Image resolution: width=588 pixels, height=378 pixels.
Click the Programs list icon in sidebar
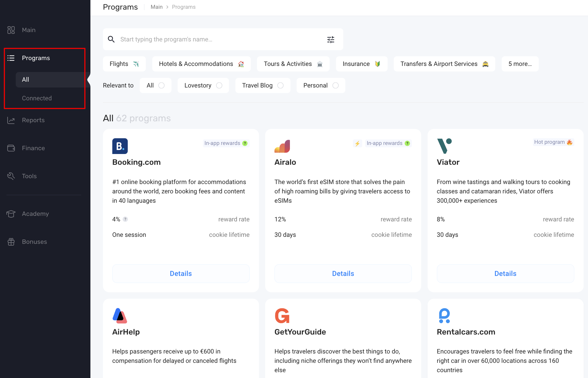[x=11, y=58]
